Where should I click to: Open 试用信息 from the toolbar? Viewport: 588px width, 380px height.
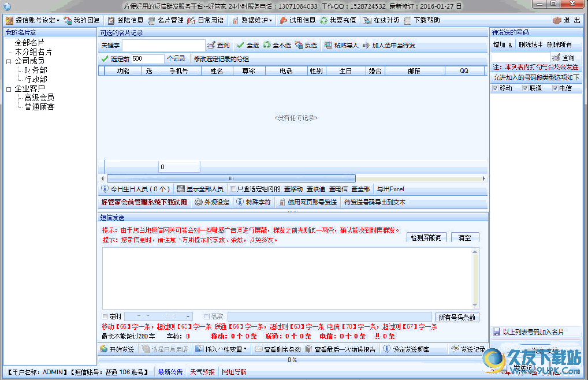[x=297, y=20]
